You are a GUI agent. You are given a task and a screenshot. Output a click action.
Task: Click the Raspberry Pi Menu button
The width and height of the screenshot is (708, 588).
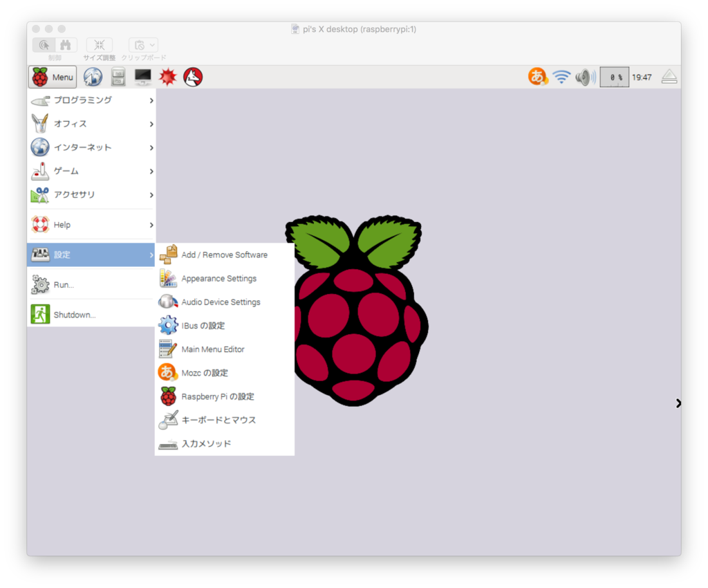click(x=53, y=77)
